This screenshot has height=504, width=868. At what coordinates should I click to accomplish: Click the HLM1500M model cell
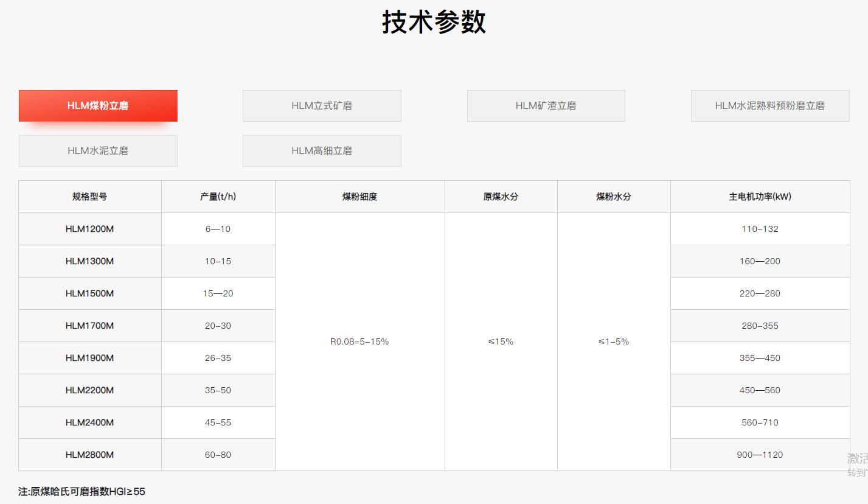point(89,293)
